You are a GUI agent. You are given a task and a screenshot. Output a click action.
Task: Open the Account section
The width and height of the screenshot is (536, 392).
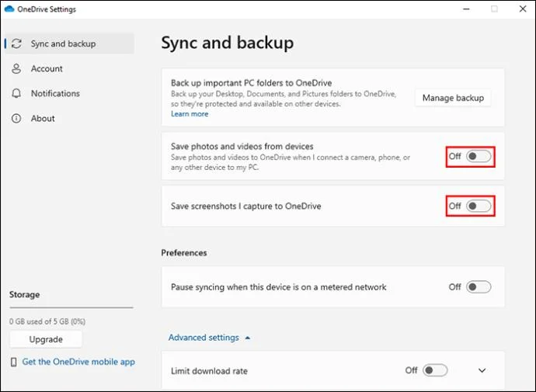coord(69,68)
